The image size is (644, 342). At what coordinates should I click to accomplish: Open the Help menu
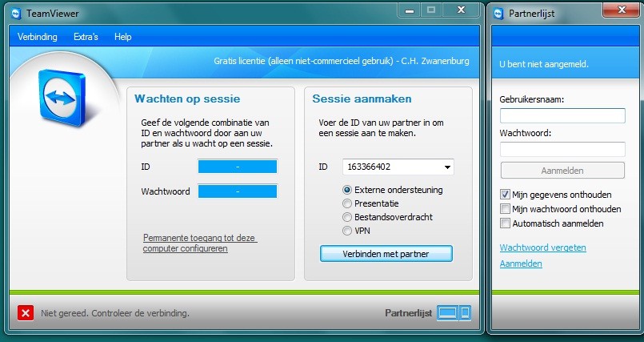tap(123, 37)
